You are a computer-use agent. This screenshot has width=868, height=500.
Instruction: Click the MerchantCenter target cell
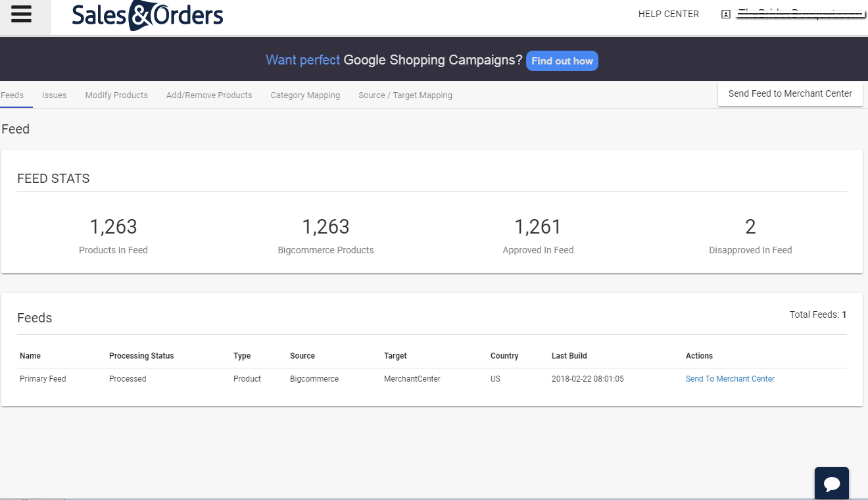pos(412,379)
